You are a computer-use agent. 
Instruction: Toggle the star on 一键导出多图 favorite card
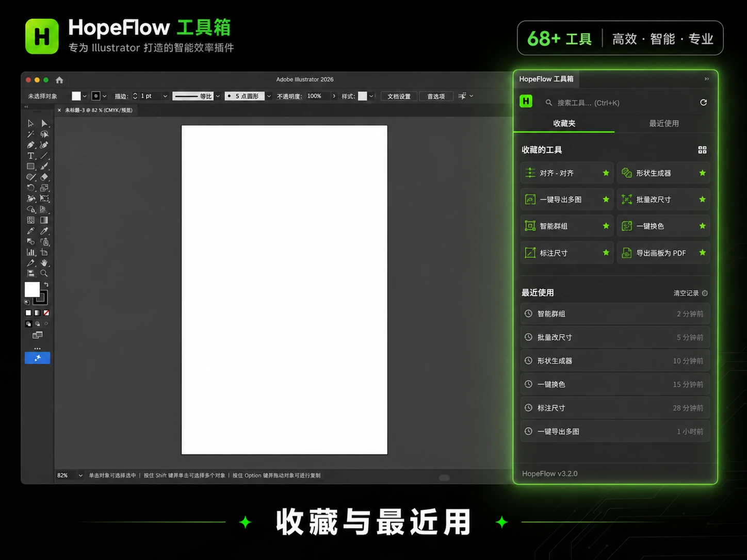pyautogui.click(x=606, y=199)
